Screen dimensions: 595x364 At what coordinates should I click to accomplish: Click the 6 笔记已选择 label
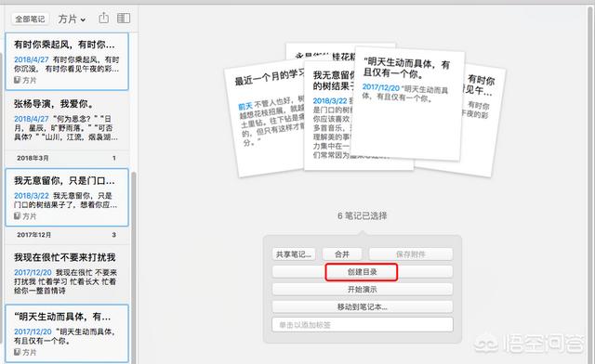pos(363,215)
